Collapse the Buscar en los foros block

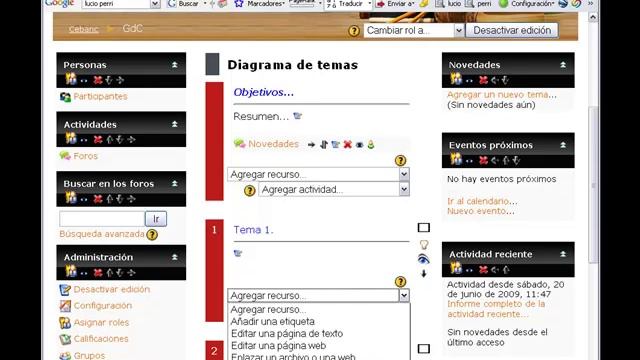(174, 184)
